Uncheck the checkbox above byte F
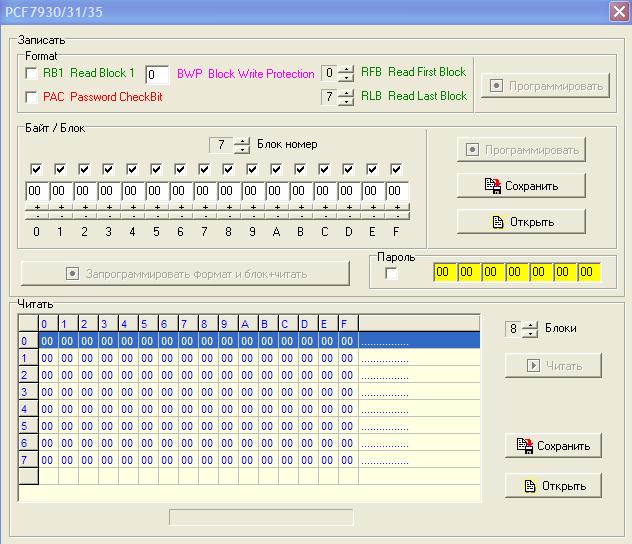The width and height of the screenshot is (632, 544). click(396, 169)
